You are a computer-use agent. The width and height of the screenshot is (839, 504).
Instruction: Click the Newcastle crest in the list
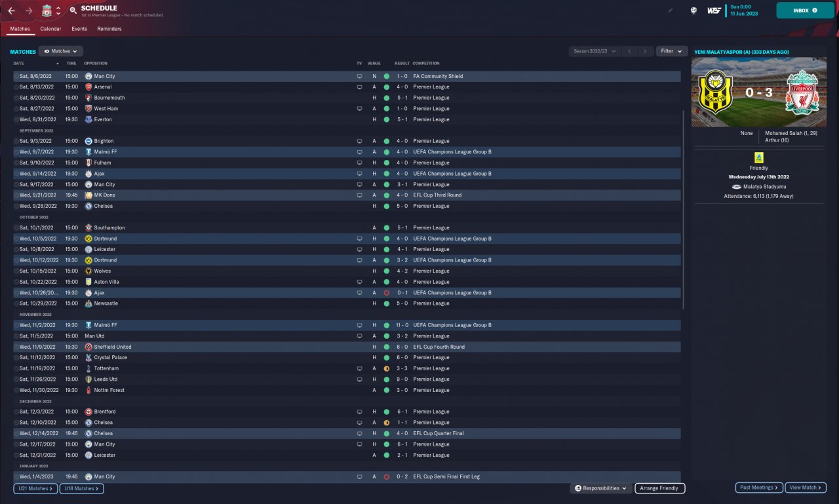[88, 303]
